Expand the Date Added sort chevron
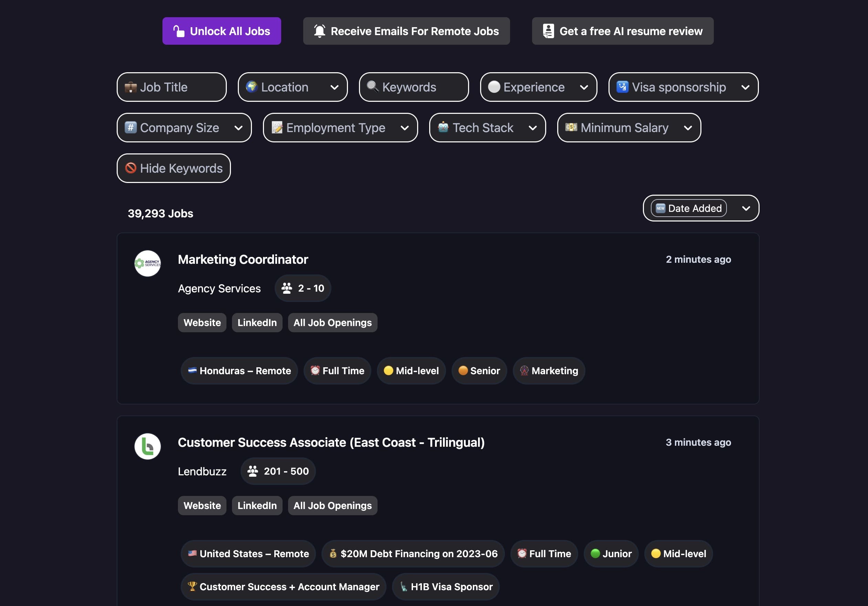This screenshot has height=606, width=868. pyautogui.click(x=746, y=208)
